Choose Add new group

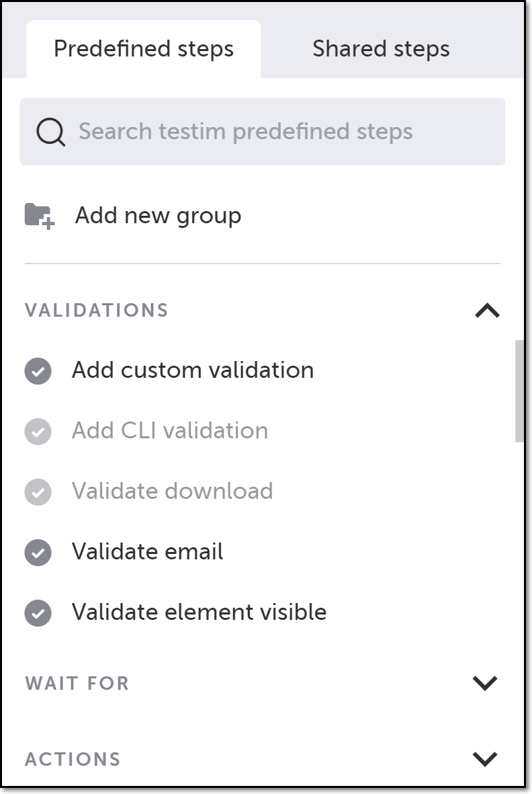pos(158,216)
